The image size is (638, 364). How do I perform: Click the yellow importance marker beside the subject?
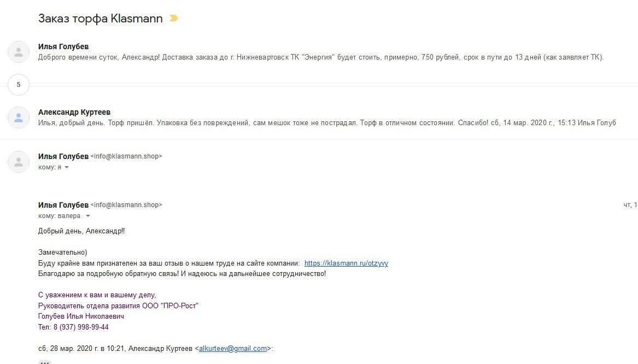pyautogui.click(x=174, y=19)
